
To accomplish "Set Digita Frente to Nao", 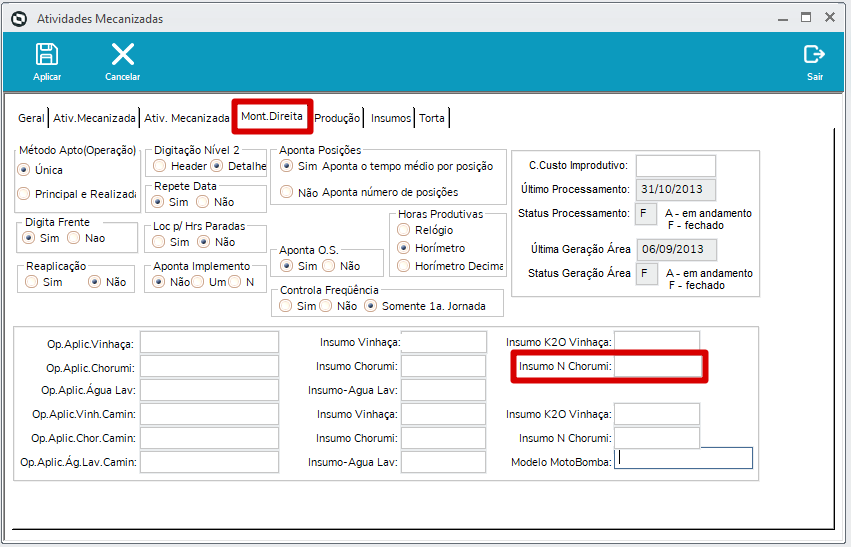I will [x=74, y=238].
